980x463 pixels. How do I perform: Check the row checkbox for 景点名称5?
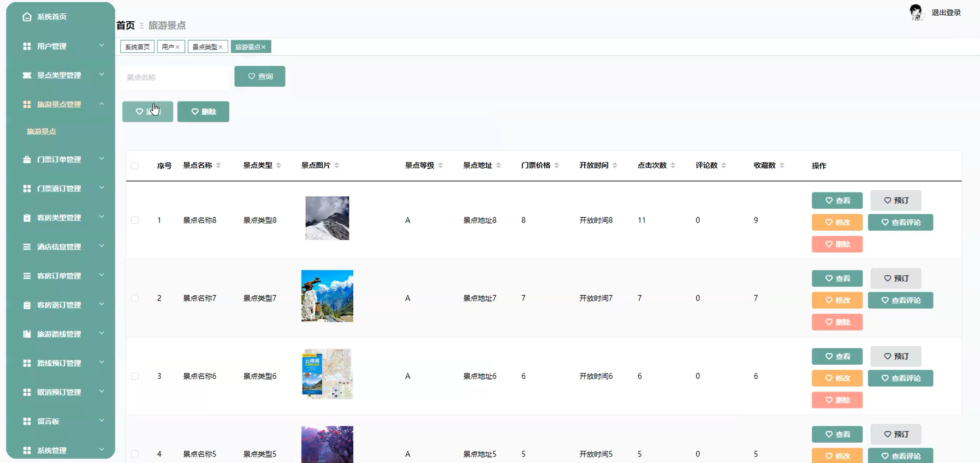click(x=135, y=454)
